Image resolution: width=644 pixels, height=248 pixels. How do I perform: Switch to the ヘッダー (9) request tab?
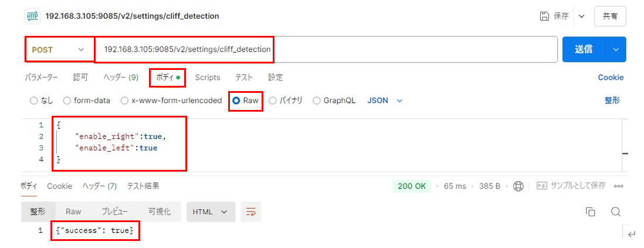click(120, 77)
